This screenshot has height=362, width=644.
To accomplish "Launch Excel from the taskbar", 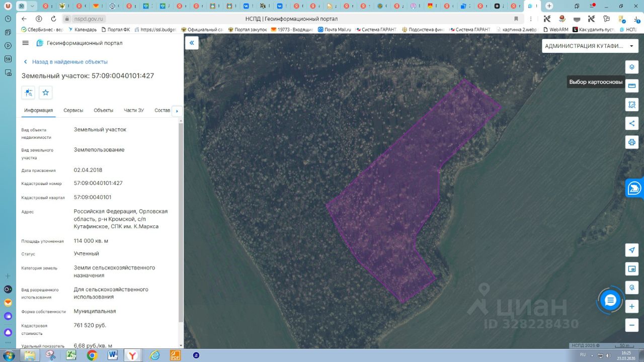I will [x=71, y=355].
